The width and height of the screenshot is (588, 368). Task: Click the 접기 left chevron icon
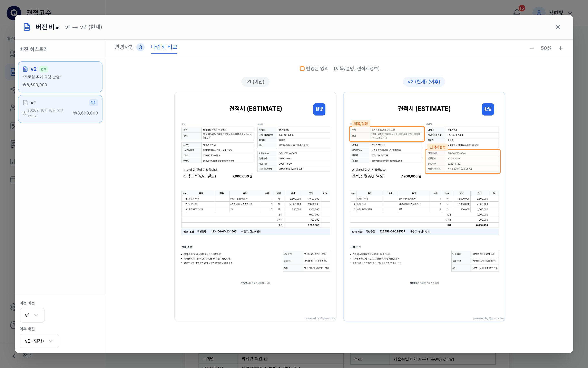tap(14, 356)
